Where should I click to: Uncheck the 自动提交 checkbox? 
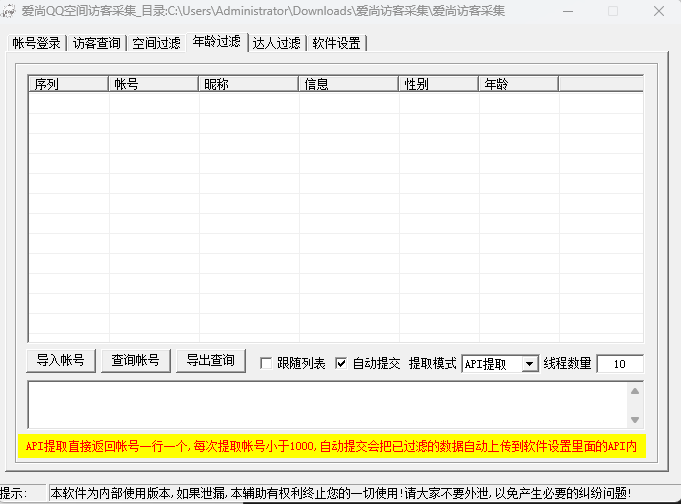(x=341, y=364)
